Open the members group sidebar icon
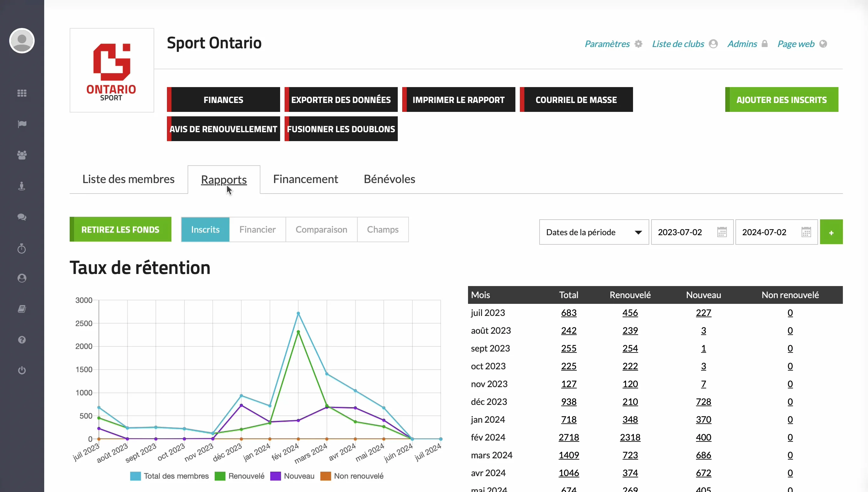Viewport: 868px width, 492px height. 22,155
